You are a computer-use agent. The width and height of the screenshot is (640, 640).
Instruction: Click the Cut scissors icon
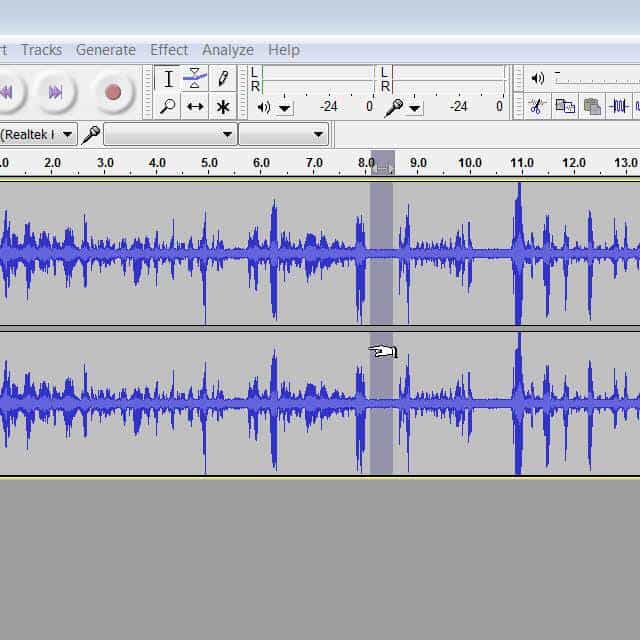coord(536,107)
